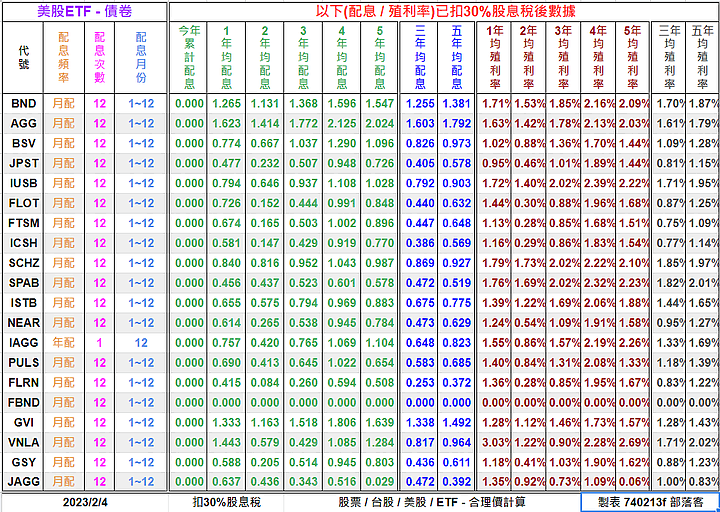Click the 代號 column header
Screen dimensions: 720x512
point(23,57)
